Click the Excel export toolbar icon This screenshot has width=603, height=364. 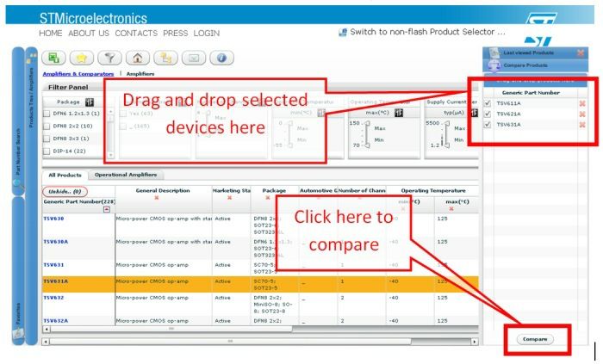point(53,58)
